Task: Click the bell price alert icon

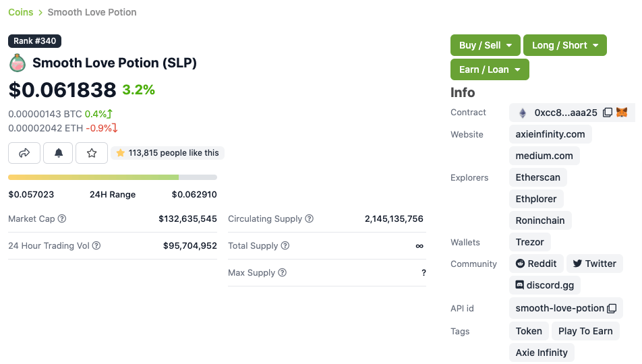Action: point(59,153)
